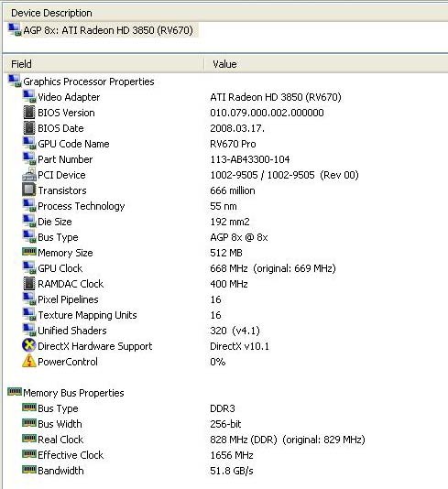The height and width of the screenshot is (489, 448).
Task: Click the GPU Code Name icon
Action: point(29,144)
